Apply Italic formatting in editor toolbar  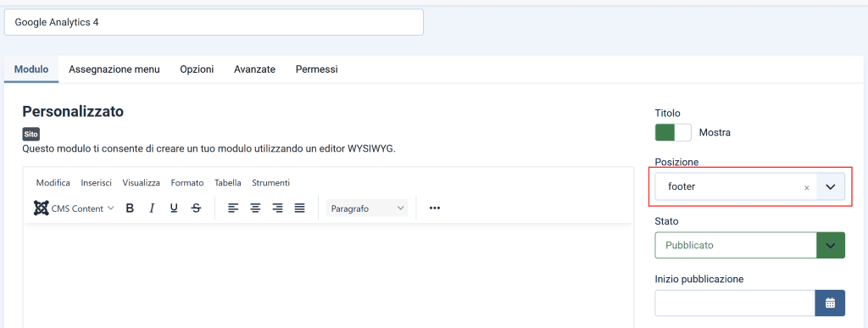click(x=152, y=208)
